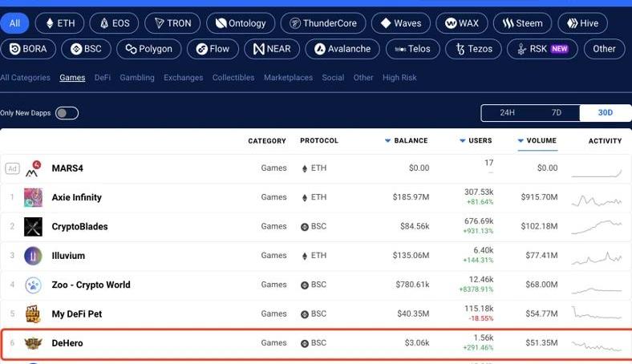
Task: Click CryptoBlades' activity sparkline chart
Action: click(x=597, y=227)
